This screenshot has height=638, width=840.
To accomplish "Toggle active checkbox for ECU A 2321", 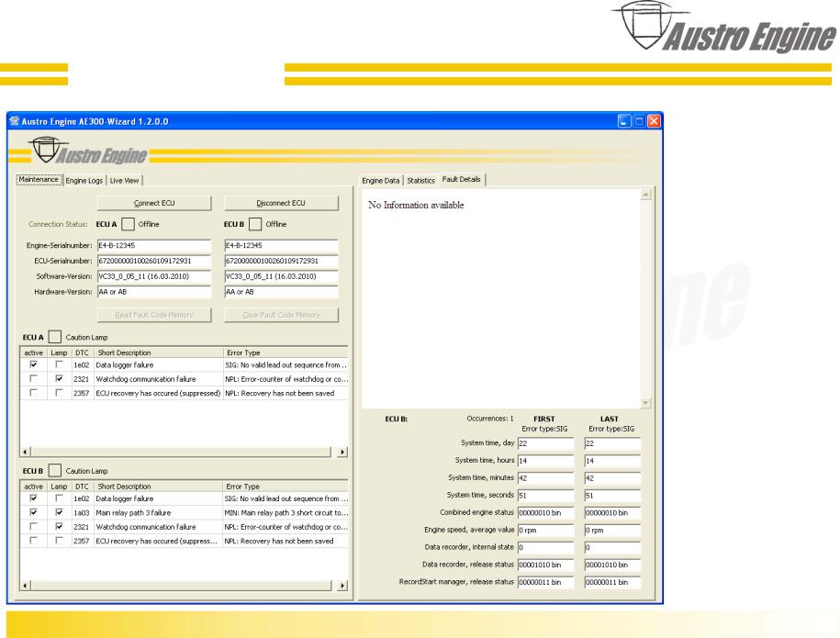I will (33, 379).
